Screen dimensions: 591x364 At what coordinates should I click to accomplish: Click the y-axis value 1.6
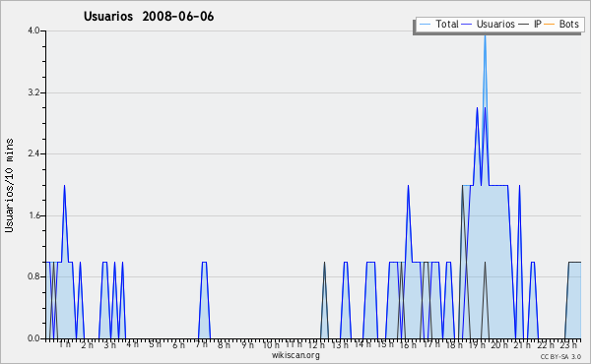33,215
